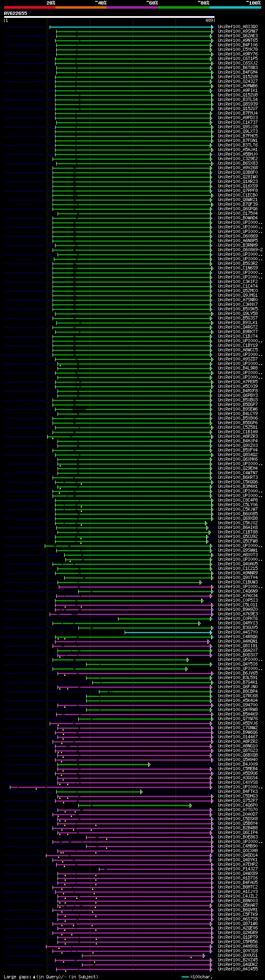The width and height of the screenshot is (265, 980).
Task: Click the cyan alignment bar for UniRef100_A8I3Q0
Action: pyautogui.click(x=131, y=27)
